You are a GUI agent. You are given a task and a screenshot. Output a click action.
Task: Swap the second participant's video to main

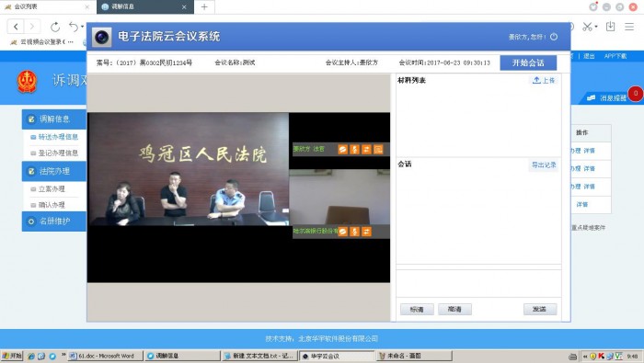(366, 232)
